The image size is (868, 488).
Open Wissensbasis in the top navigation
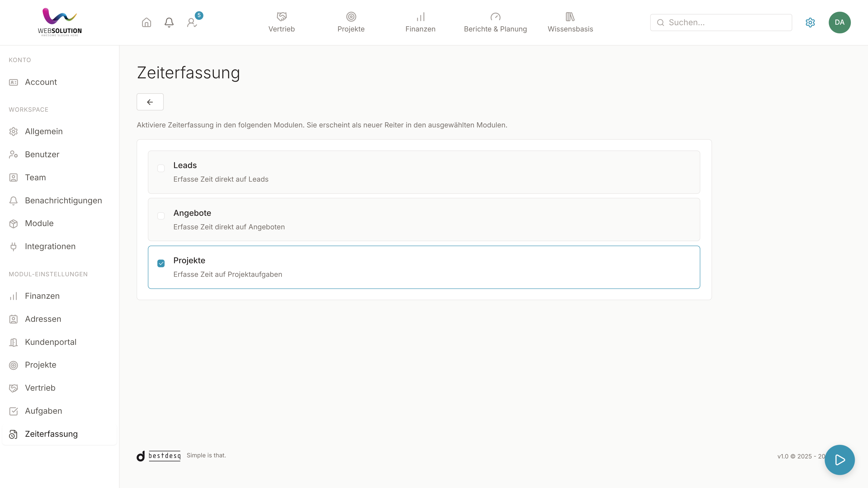click(x=570, y=23)
